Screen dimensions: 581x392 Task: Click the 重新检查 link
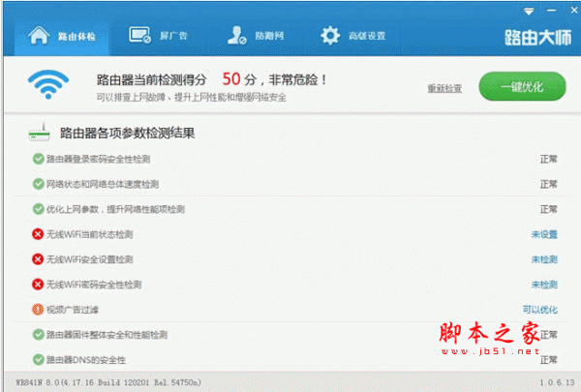(x=444, y=88)
